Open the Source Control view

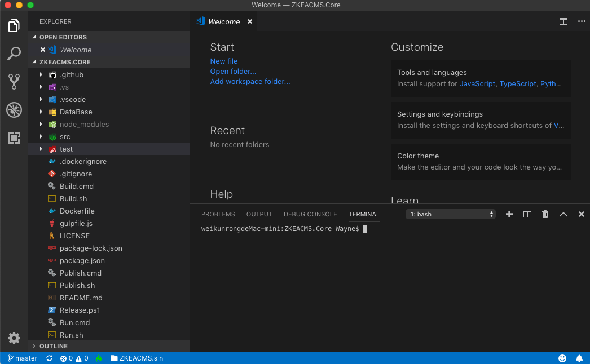point(14,82)
